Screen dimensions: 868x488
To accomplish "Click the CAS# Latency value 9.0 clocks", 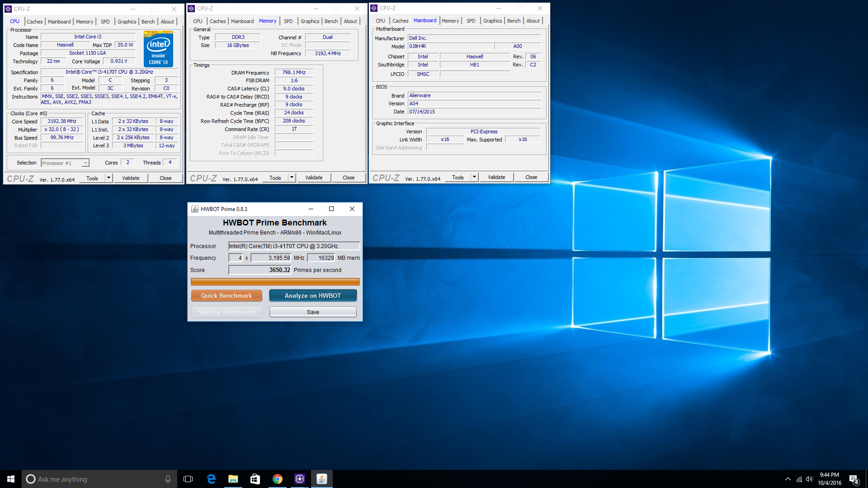I will 294,89.
